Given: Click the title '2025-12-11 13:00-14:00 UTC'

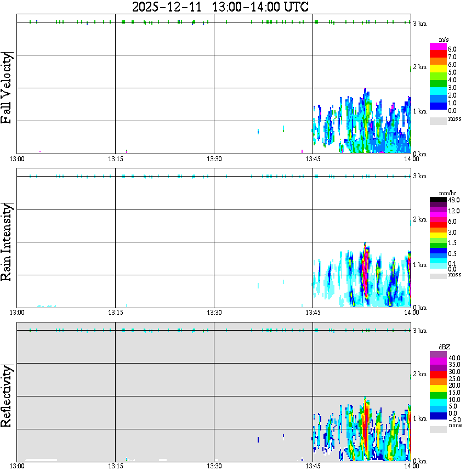Looking at the screenshot, I should pyautogui.click(x=220, y=7).
